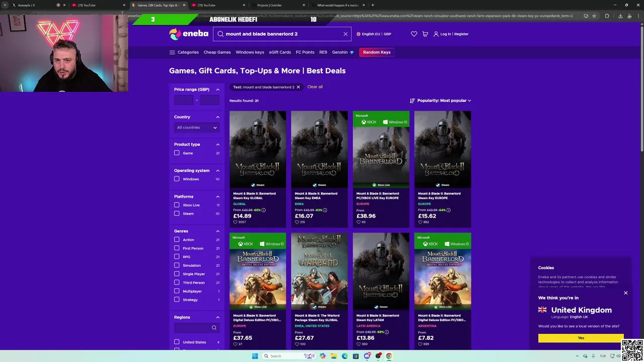Tick the Steam platform checkbox
The image size is (644, 362).
tap(177, 214)
